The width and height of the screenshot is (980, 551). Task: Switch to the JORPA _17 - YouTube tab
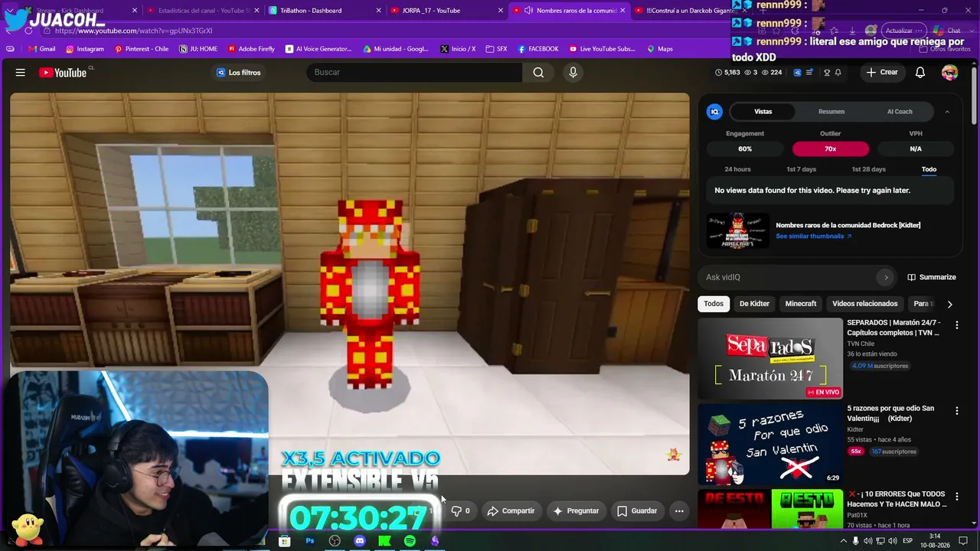click(x=447, y=11)
